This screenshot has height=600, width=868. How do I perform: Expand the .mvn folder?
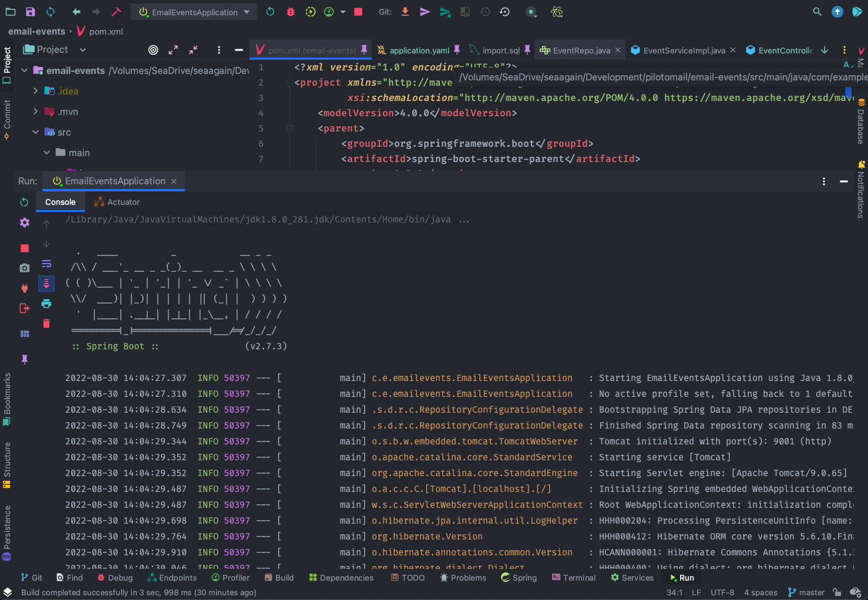coord(35,112)
